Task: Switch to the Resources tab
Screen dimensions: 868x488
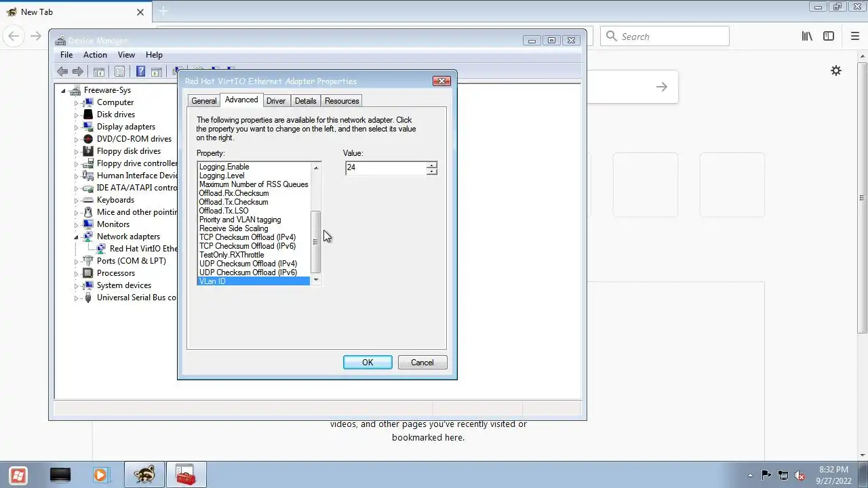Action: [x=342, y=101]
